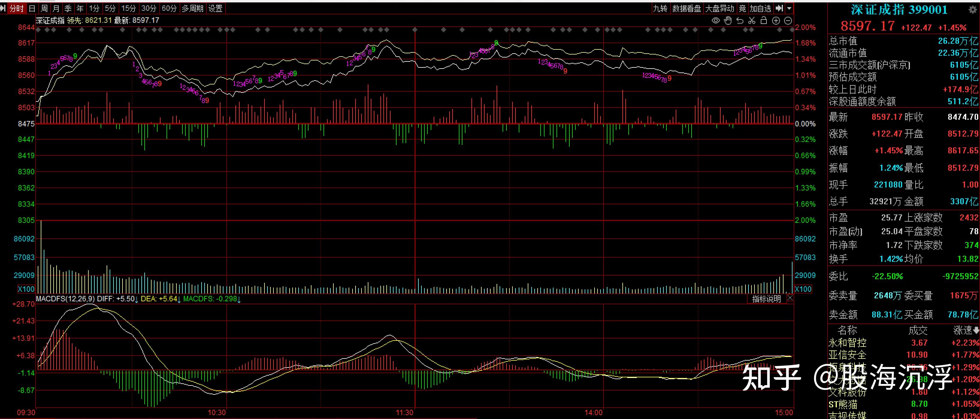Select the hand pan tool icon
The height and width of the screenshot is (419, 980).
(728, 21)
